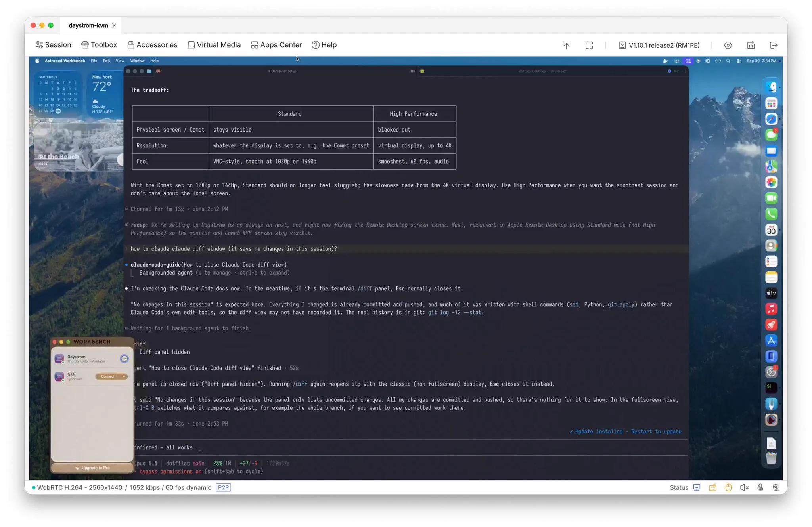Open System Settings in the remote Dock

pos(771,372)
